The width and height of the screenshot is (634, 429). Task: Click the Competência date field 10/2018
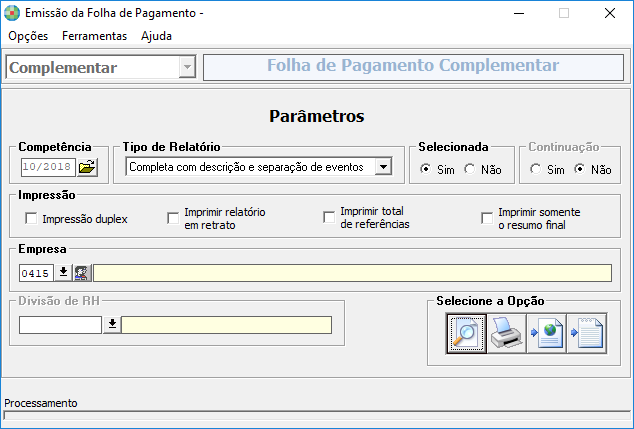48,167
